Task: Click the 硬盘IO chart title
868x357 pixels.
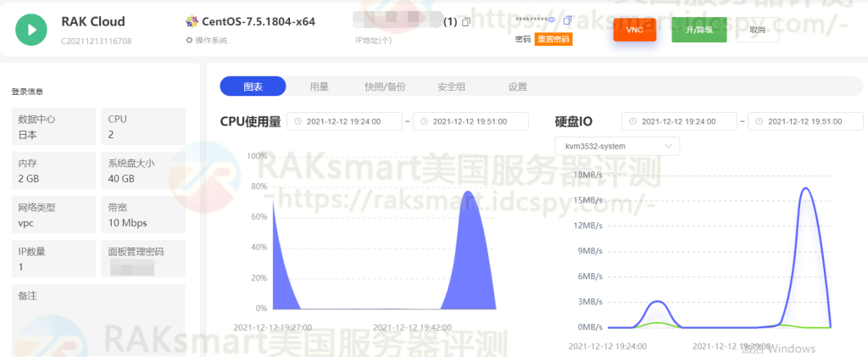Action: click(x=574, y=122)
